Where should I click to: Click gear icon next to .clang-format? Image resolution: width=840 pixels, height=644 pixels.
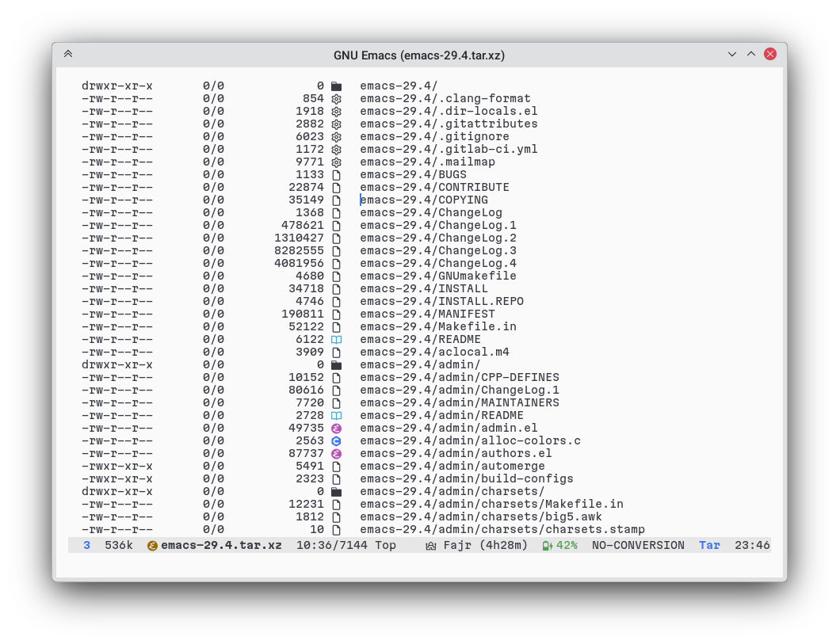tap(337, 99)
